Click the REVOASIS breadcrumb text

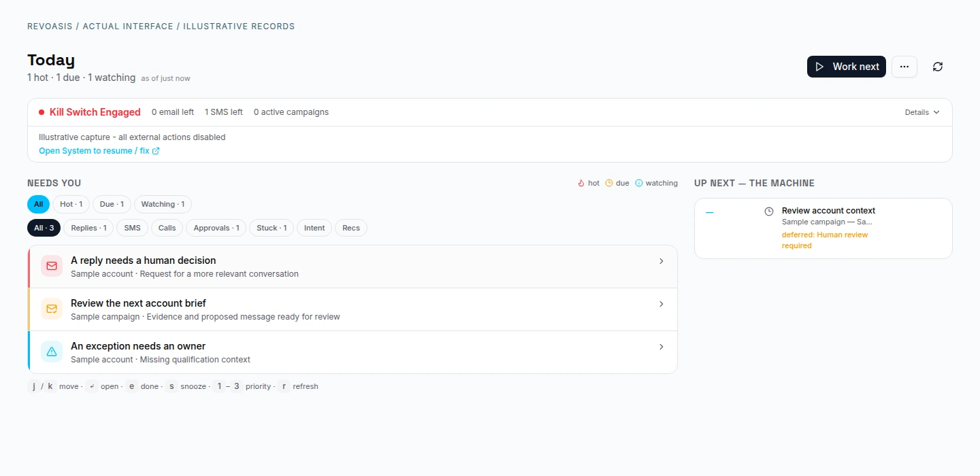pos(50,27)
